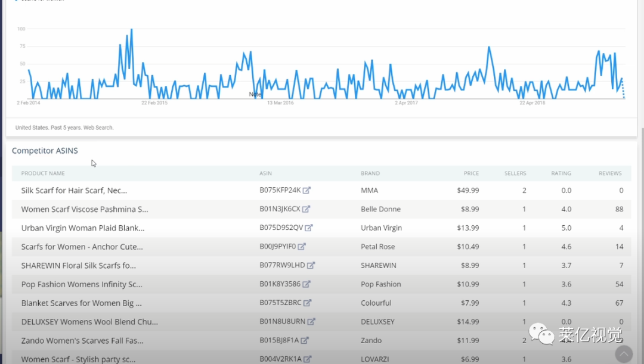
Task: Select 'Scarfs for Women - Anchor Cute...' product
Action: pyautogui.click(x=82, y=247)
